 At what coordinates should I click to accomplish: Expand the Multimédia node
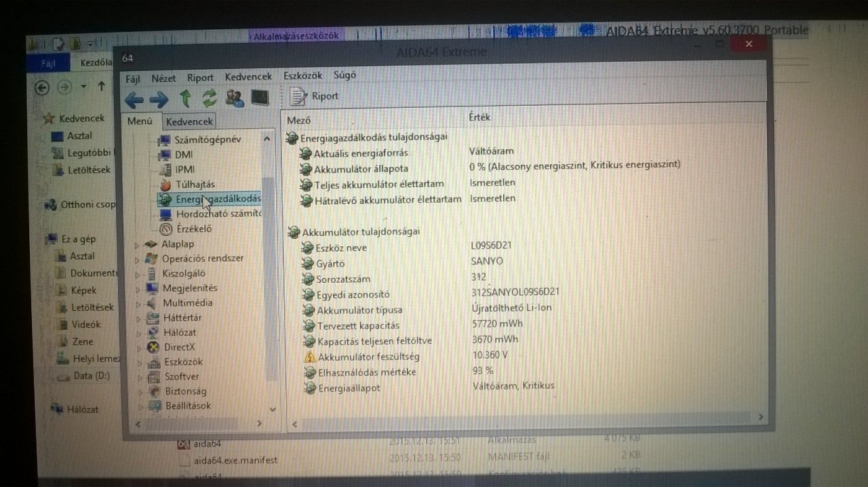click(138, 304)
